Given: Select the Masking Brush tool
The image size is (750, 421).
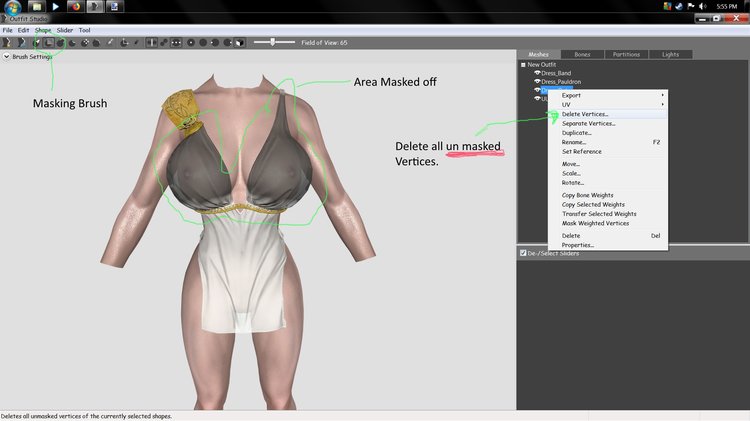Looking at the screenshot, I should point(48,42).
